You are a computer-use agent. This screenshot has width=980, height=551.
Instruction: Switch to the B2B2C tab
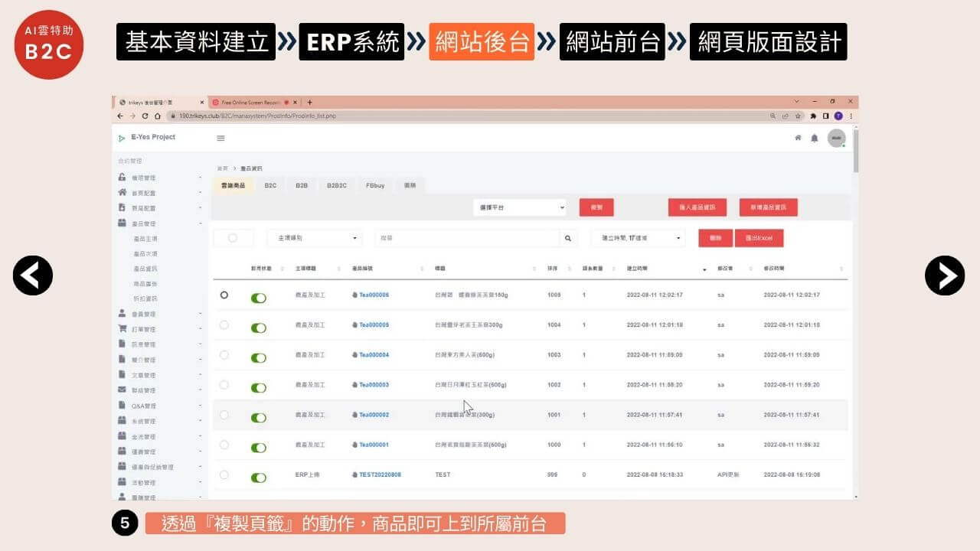pyautogui.click(x=337, y=185)
